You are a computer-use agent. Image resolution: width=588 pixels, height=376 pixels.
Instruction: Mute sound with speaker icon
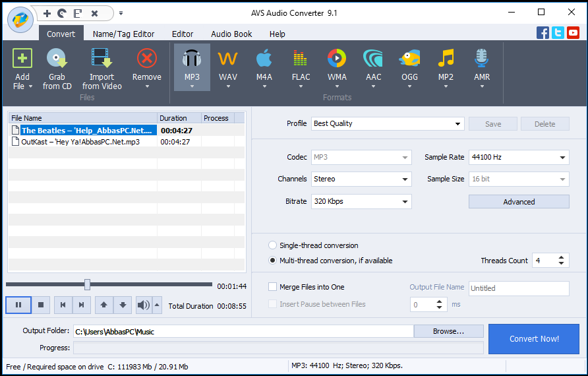pos(144,305)
